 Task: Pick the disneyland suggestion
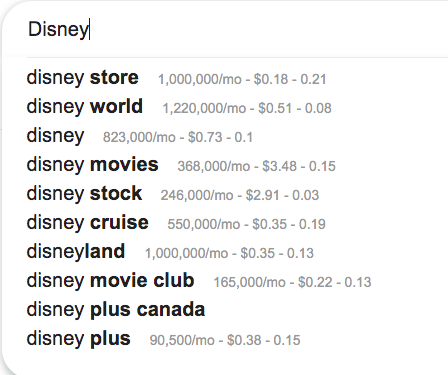point(76,251)
